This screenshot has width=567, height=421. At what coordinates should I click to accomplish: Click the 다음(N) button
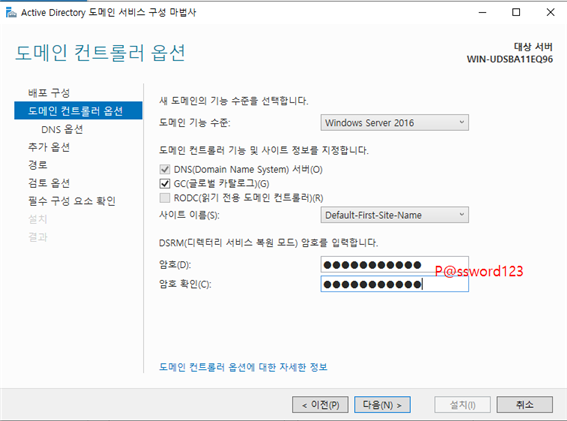(x=382, y=404)
